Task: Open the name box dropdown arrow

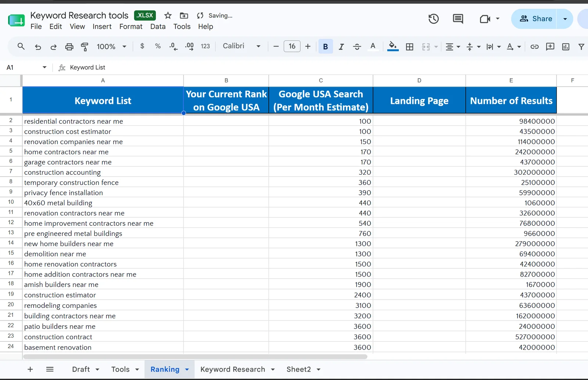Action: (x=44, y=67)
